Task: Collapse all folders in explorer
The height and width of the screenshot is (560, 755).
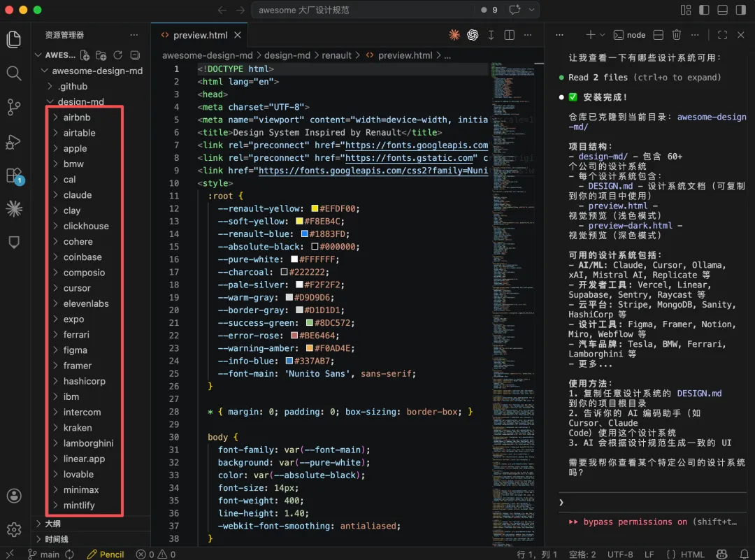Action: [x=135, y=55]
